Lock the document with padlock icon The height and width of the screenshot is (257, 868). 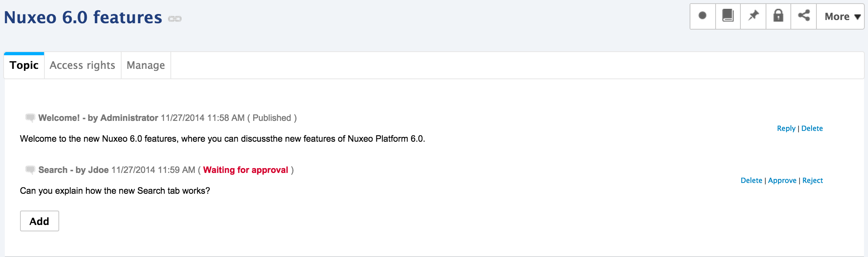(x=778, y=16)
